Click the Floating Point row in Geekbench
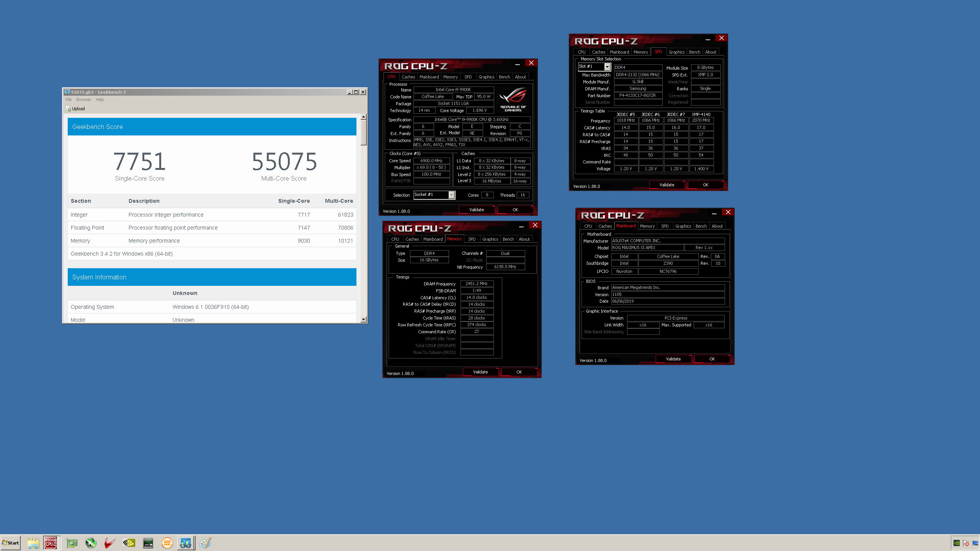 tap(212, 228)
